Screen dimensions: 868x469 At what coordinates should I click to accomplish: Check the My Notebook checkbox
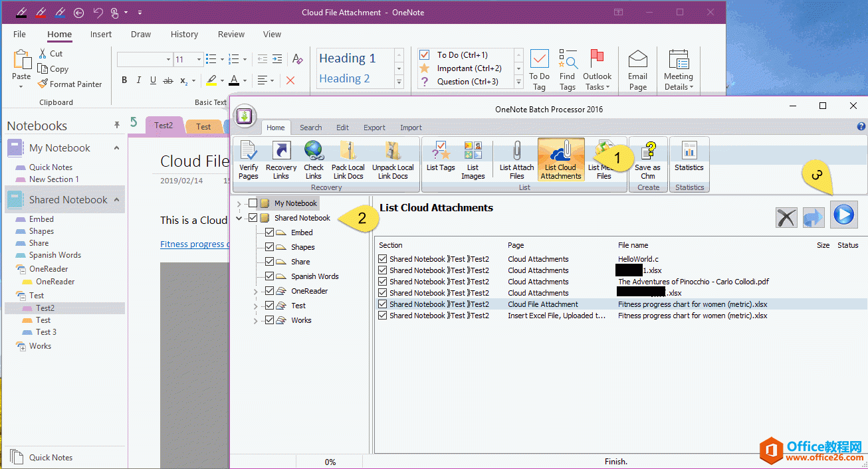coord(253,203)
